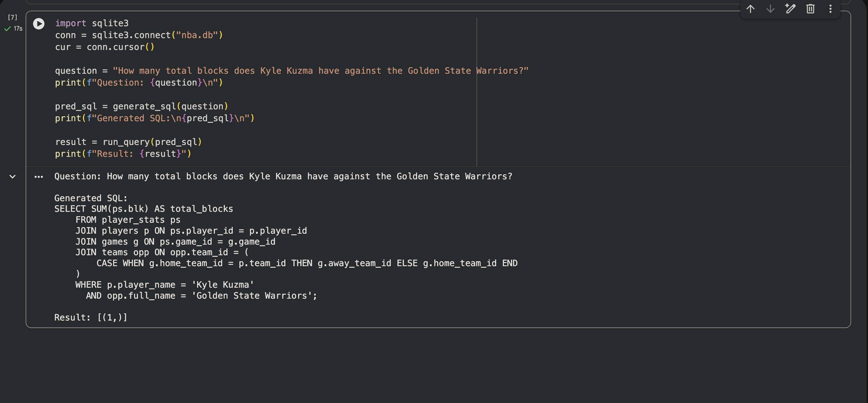Click 'SELECT SUM(ps.blk) AS total_blocks' output line
This screenshot has height=403, width=868.
[x=143, y=209]
